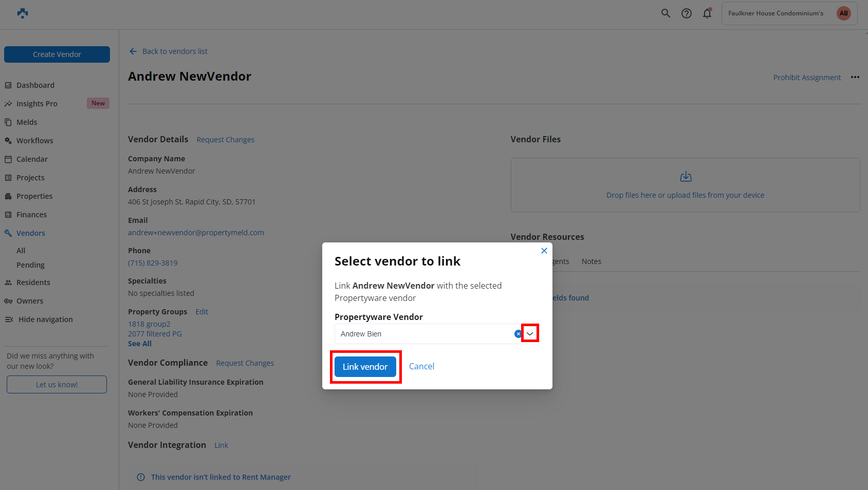The width and height of the screenshot is (868, 490).
Task: Open the help question mark icon
Action: point(687,13)
